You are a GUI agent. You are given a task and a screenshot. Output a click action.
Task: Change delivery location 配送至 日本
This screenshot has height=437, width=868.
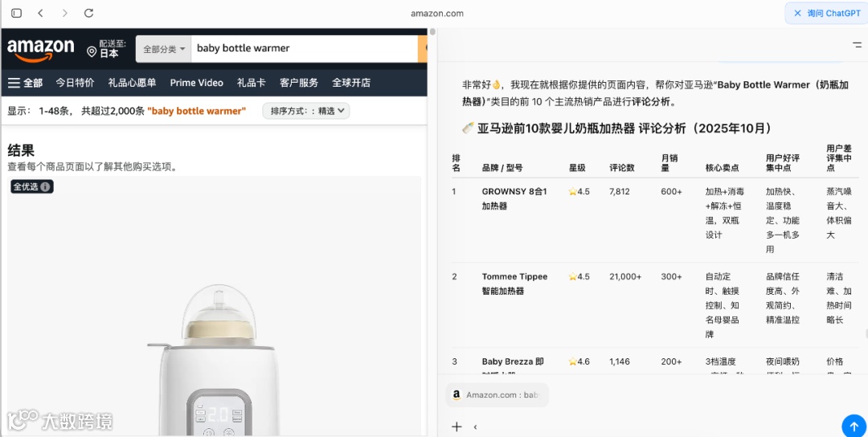coord(107,49)
